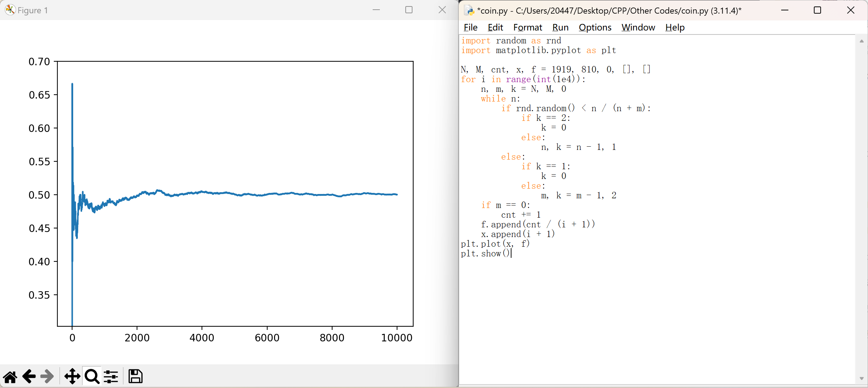868x388 pixels.
Task: Click the 'm, k = m - 1, 2' line
Action: pos(579,195)
